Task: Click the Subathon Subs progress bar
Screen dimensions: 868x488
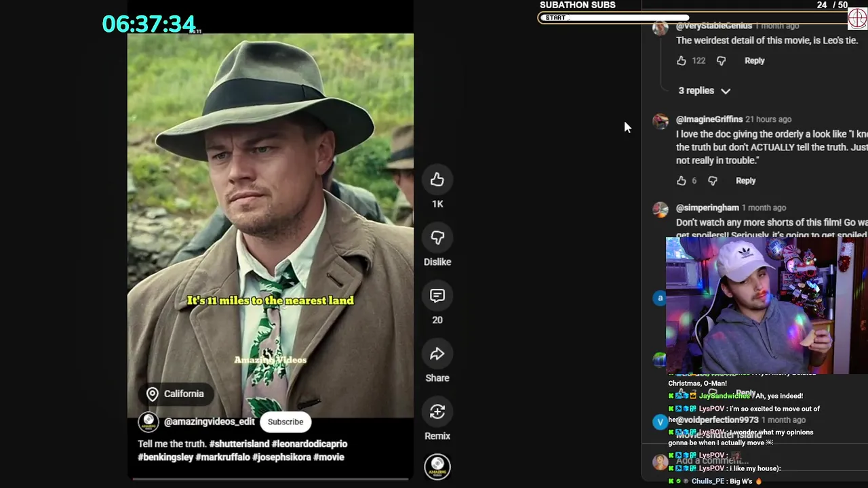Action: (693, 18)
